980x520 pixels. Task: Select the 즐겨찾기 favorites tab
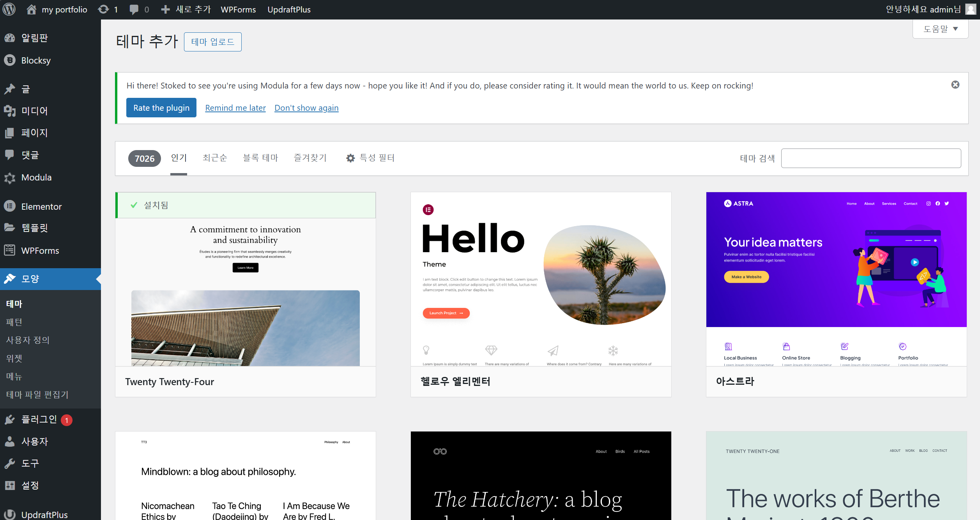click(310, 158)
